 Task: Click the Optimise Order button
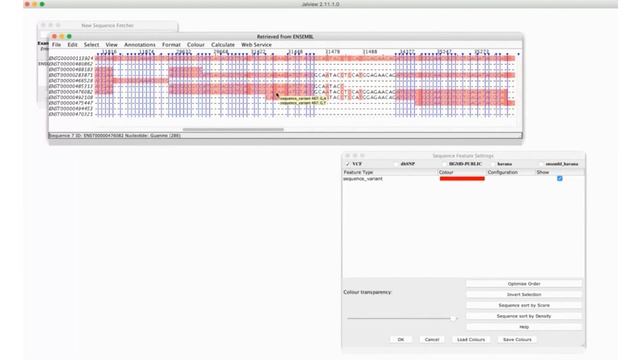[524, 284]
